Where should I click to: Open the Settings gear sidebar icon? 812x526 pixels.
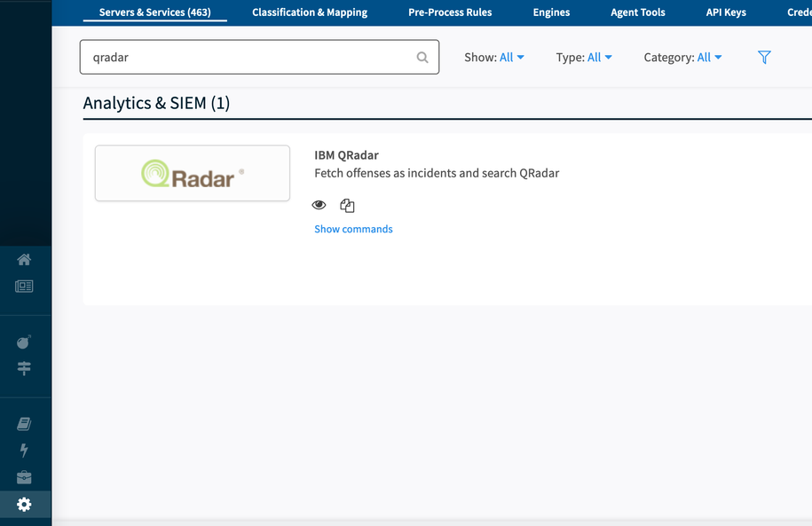[x=24, y=504]
